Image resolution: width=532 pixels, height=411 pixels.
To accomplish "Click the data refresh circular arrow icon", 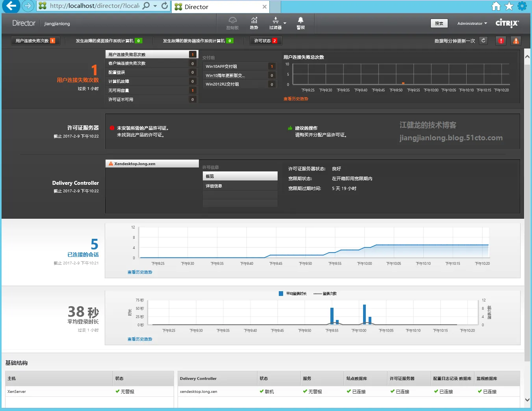I will [x=484, y=41].
